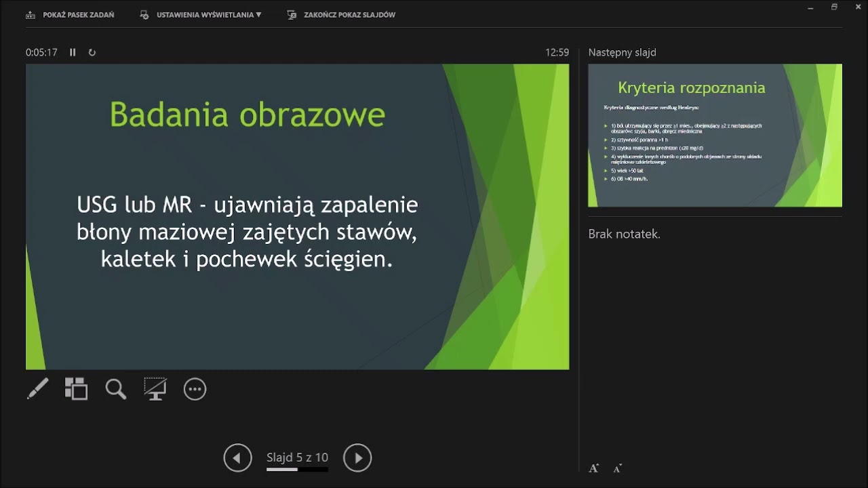Click the Następny slajd label
Image resolution: width=868 pixels, height=488 pixels.
622,52
